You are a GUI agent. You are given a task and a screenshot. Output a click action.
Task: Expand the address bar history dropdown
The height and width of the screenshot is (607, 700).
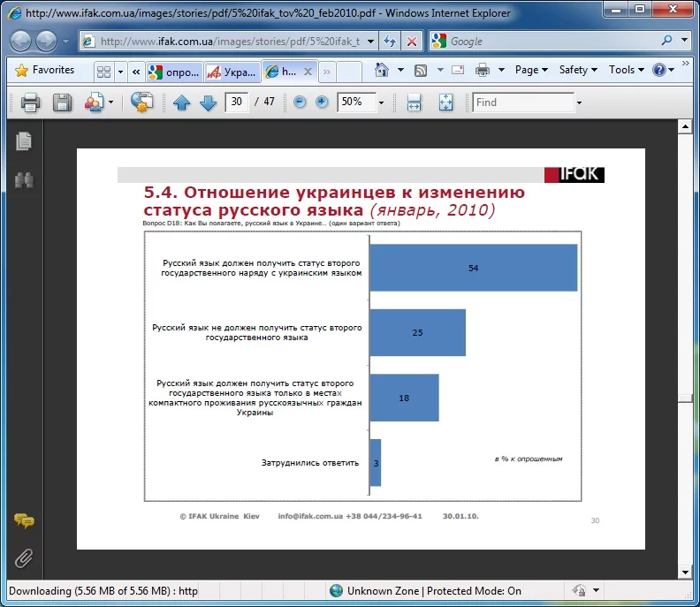tap(370, 42)
